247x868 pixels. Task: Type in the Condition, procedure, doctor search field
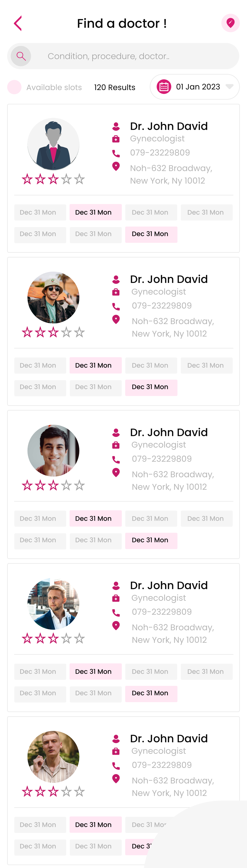135,56
